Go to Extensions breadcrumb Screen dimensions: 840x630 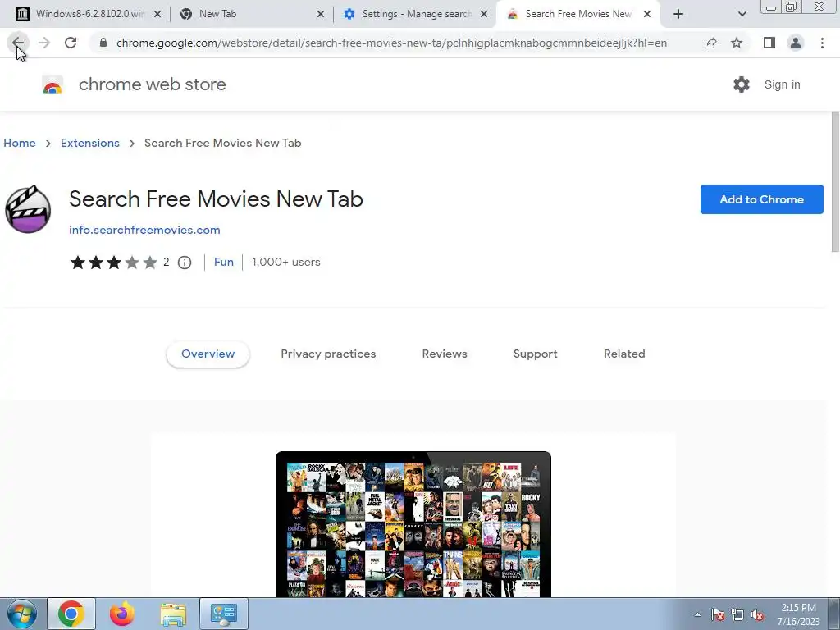pyautogui.click(x=90, y=143)
